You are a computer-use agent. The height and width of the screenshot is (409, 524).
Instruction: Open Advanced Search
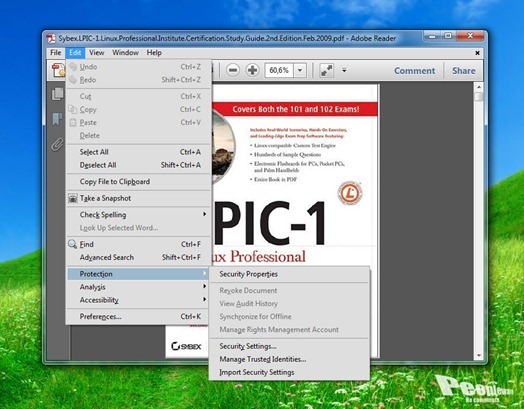tap(139, 257)
